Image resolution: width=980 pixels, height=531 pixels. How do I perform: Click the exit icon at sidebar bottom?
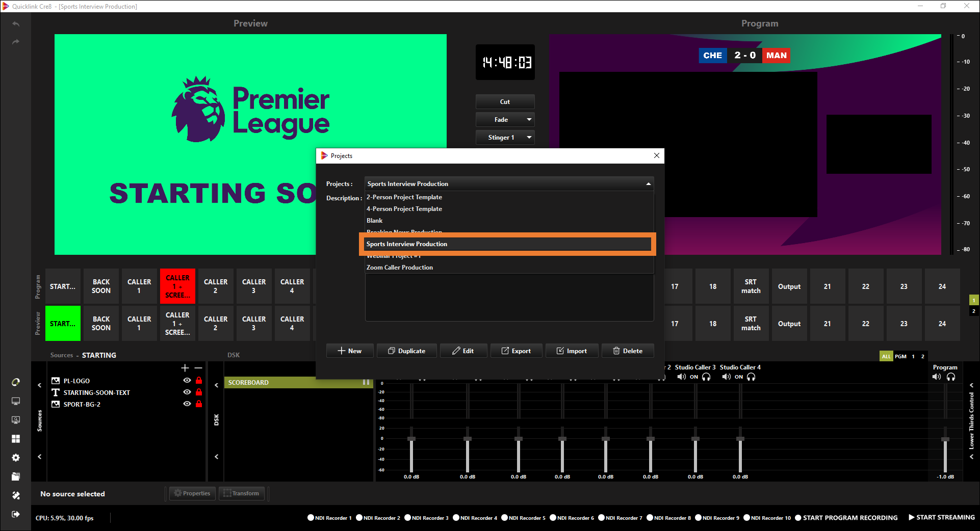pyautogui.click(x=16, y=514)
